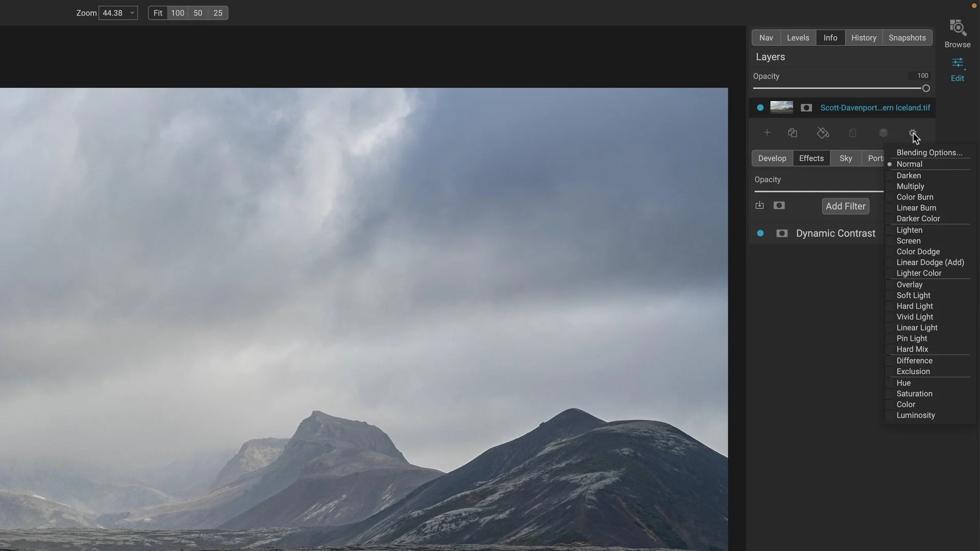Image resolution: width=980 pixels, height=551 pixels.
Task: Click the export icon beside Add Filter
Action: [759, 206]
